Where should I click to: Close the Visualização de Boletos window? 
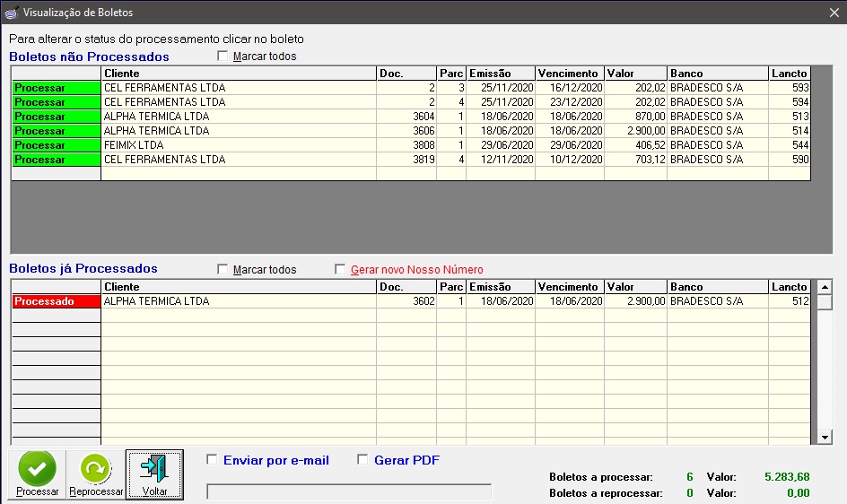coord(834,13)
